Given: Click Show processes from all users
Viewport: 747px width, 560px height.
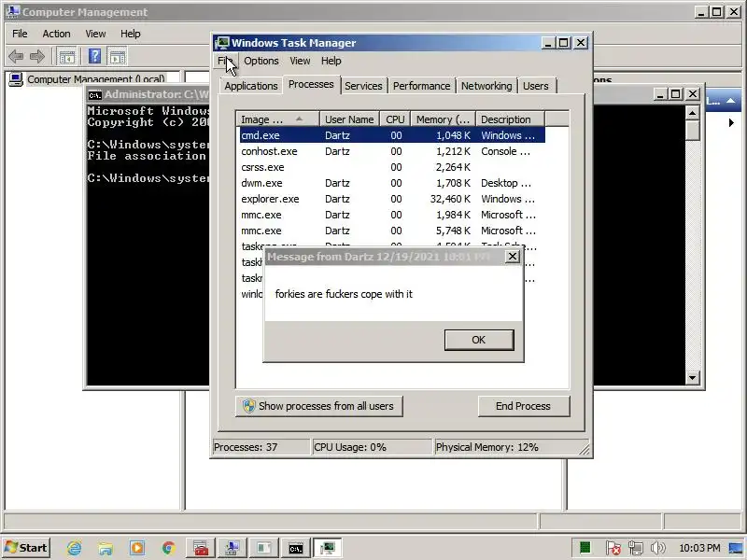Looking at the screenshot, I should (318, 406).
